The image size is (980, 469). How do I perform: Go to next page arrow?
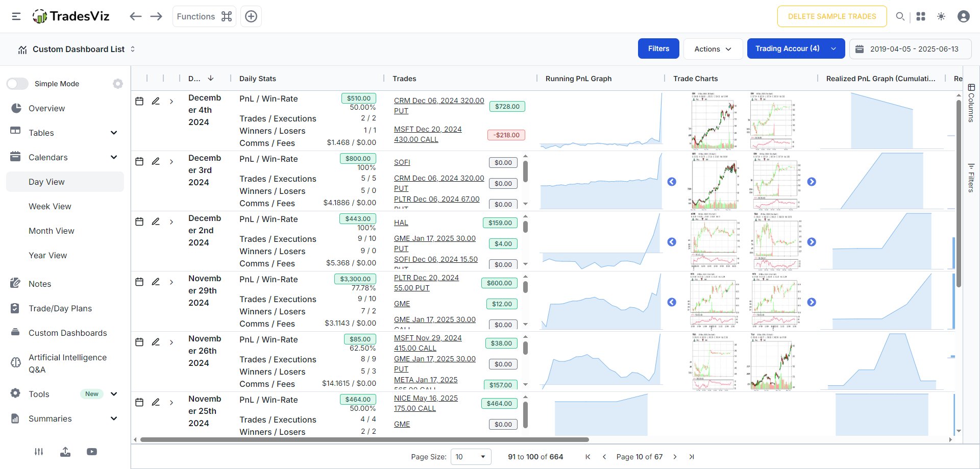click(x=675, y=457)
